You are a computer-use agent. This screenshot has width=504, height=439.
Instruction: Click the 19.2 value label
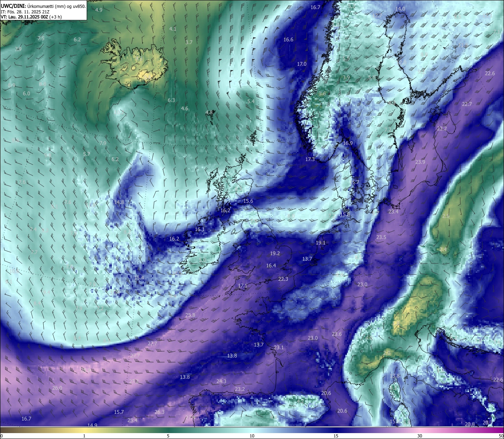pos(275,253)
